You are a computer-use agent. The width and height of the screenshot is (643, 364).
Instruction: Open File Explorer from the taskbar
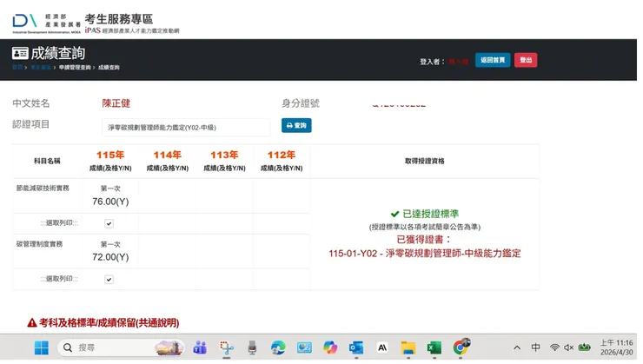tap(408, 347)
